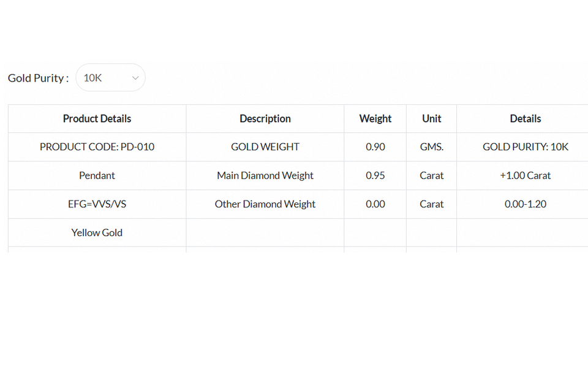Click the +1.00 Carat details cell

(x=525, y=175)
